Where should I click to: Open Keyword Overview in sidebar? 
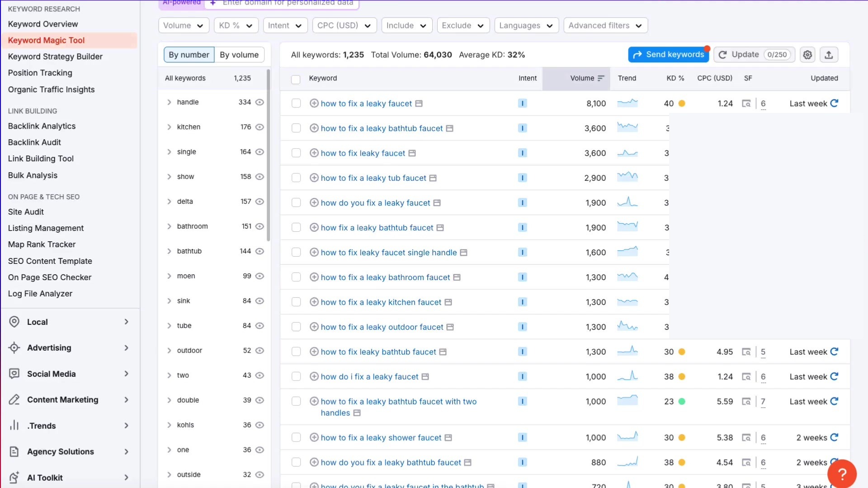43,24
